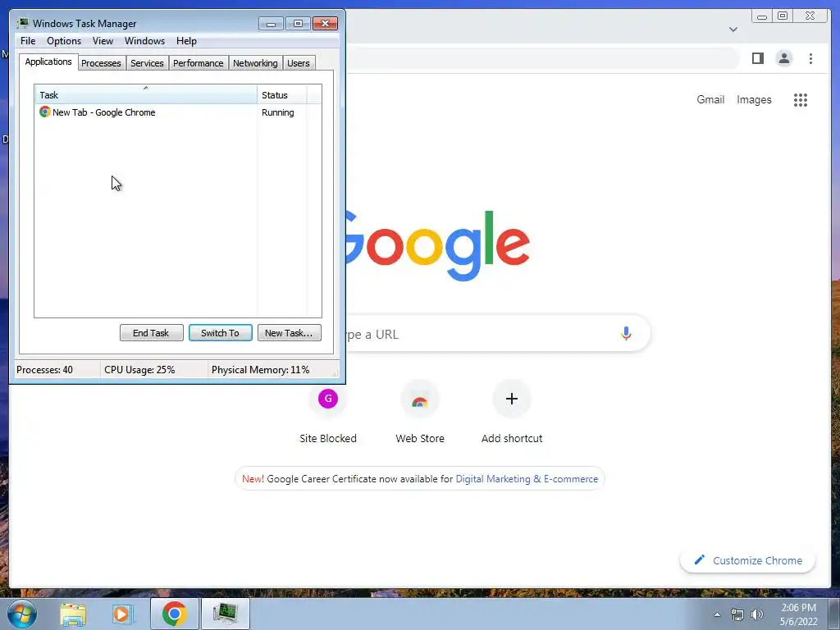
Task: Click Show desktop button on taskbar
Action: click(x=834, y=614)
